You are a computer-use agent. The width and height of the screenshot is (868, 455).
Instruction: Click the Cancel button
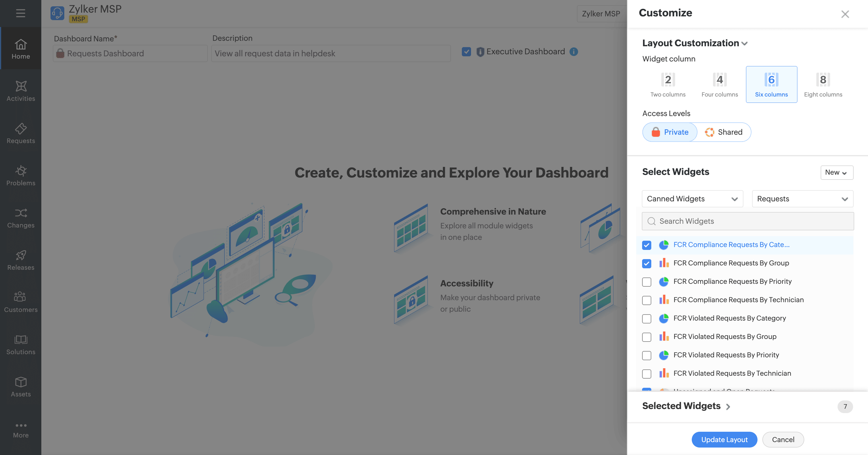click(783, 439)
